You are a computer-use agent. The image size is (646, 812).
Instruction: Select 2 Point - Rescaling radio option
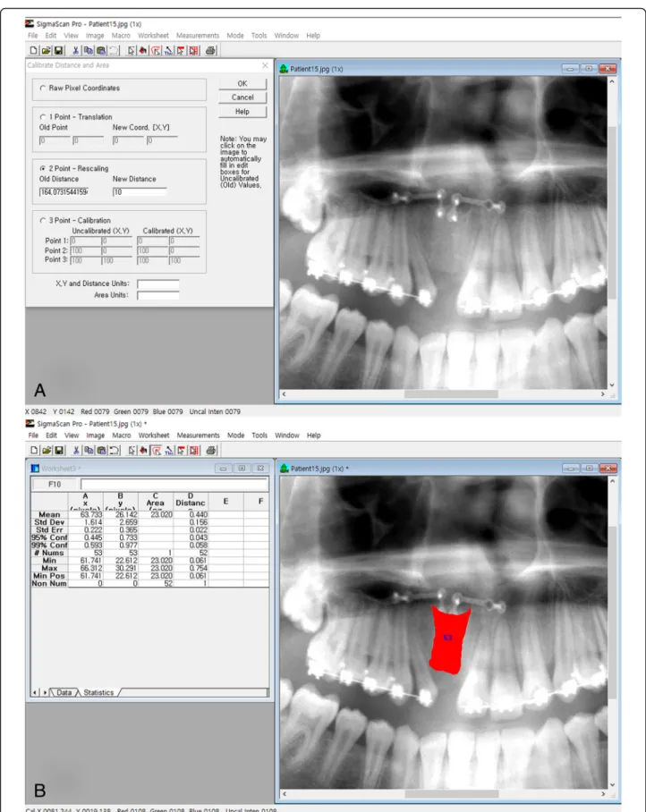pos(42,169)
